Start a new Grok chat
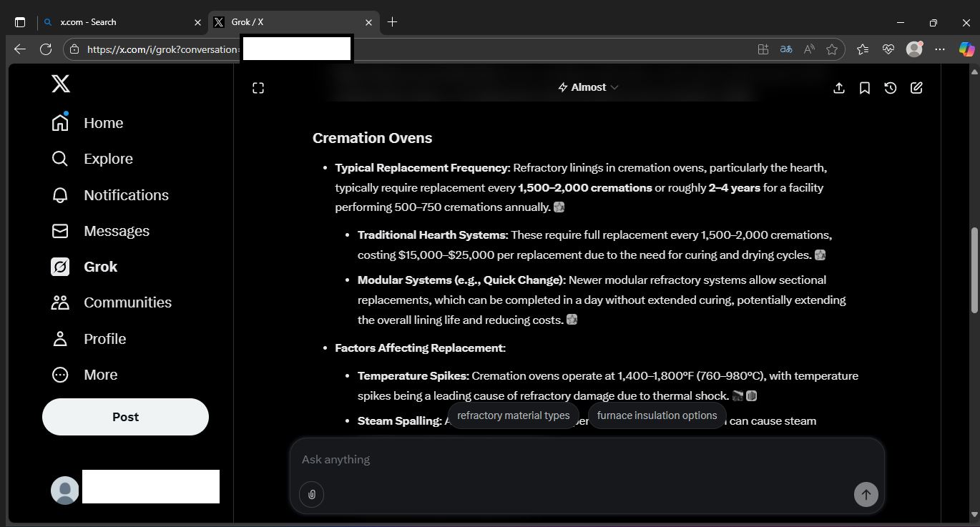This screenshot has height=527, width=980. 916,88
